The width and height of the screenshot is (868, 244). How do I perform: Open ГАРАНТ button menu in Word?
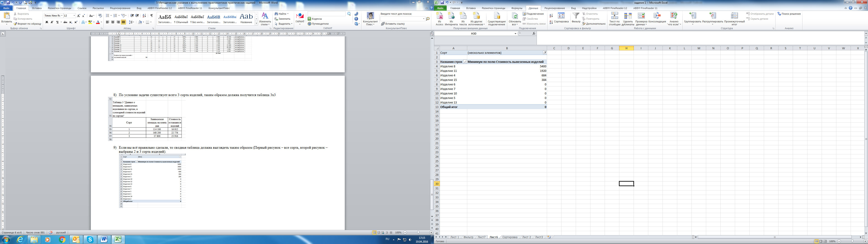pos(300,19)
